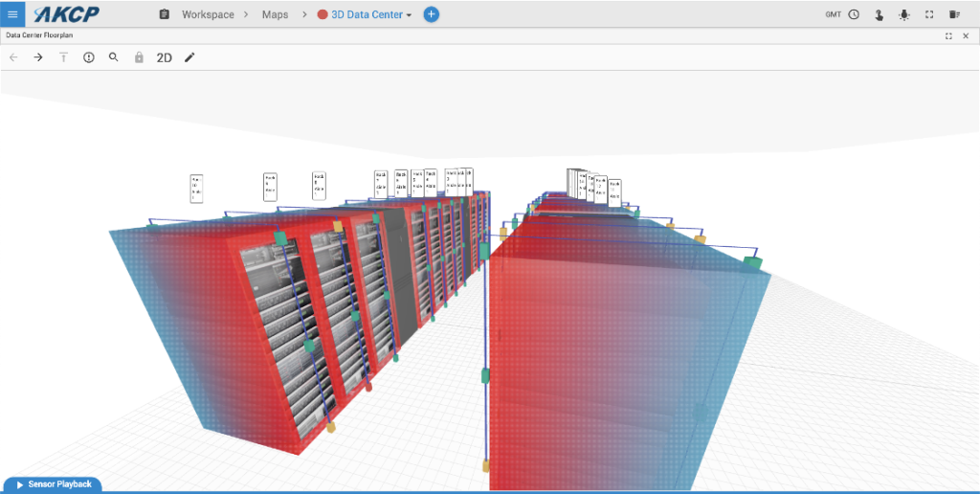Add a new item with the blue plus button
980x494 pixels.
[432, 14]
